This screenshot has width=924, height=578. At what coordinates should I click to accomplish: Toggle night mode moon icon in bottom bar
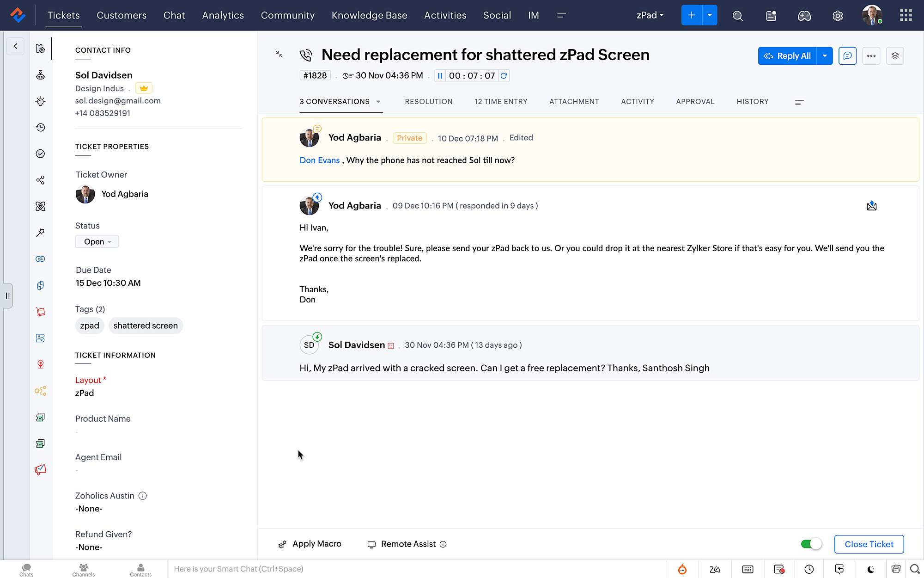click(x=871, y=569)
